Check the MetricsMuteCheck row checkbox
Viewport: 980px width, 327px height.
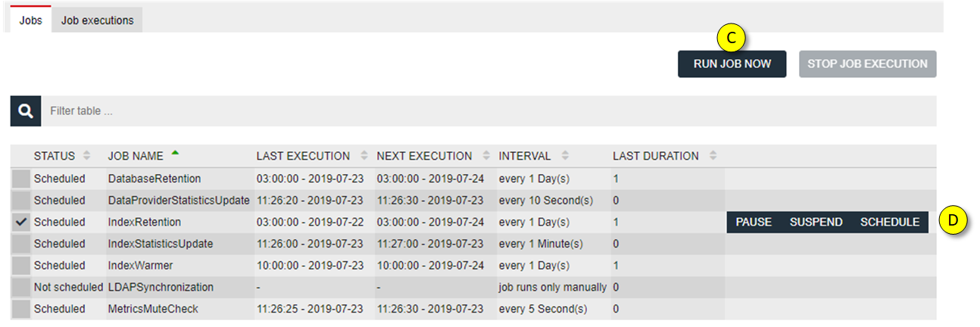20,309
